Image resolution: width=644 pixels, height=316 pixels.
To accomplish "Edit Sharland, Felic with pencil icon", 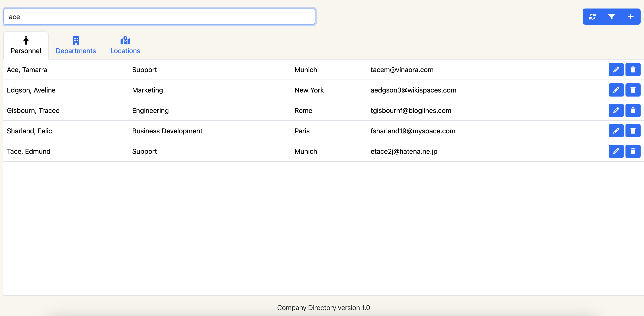I will point(616,131).
